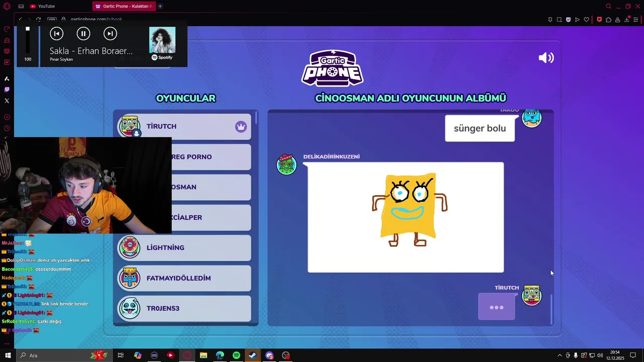Open the Windows notification center

click(x=633, y=355)
